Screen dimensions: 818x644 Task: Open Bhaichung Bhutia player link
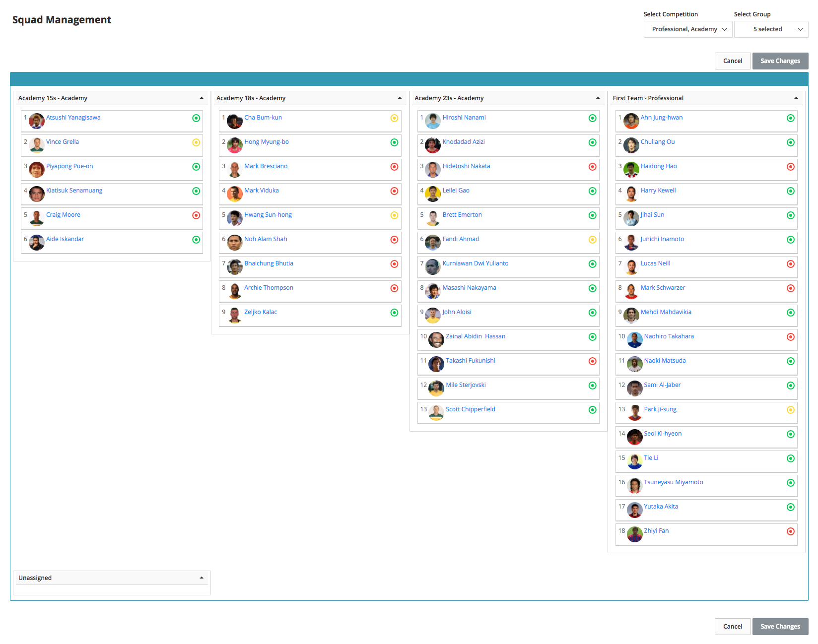pos(269,263)
